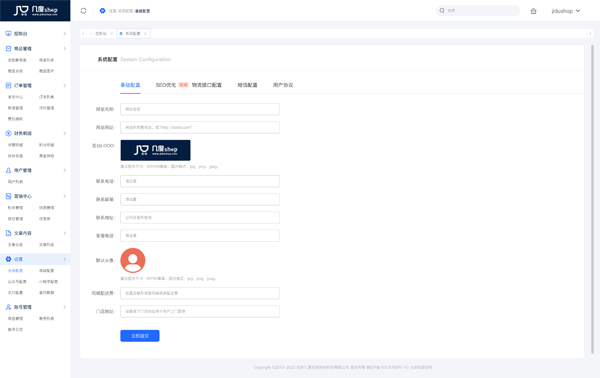This screenshot has width=600, height=378.
Task: Click the refresh icon in the top bar
Action: click(83, 11)
